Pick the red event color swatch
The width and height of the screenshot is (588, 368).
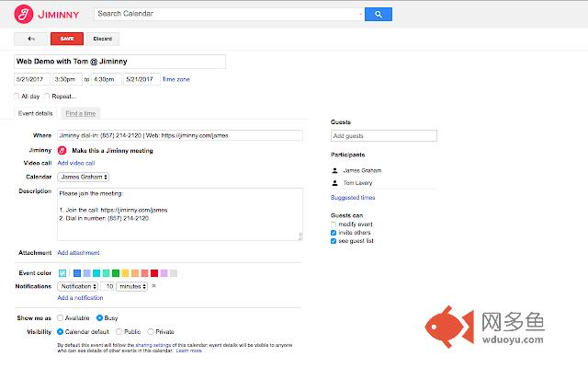[x=154, y=273]
